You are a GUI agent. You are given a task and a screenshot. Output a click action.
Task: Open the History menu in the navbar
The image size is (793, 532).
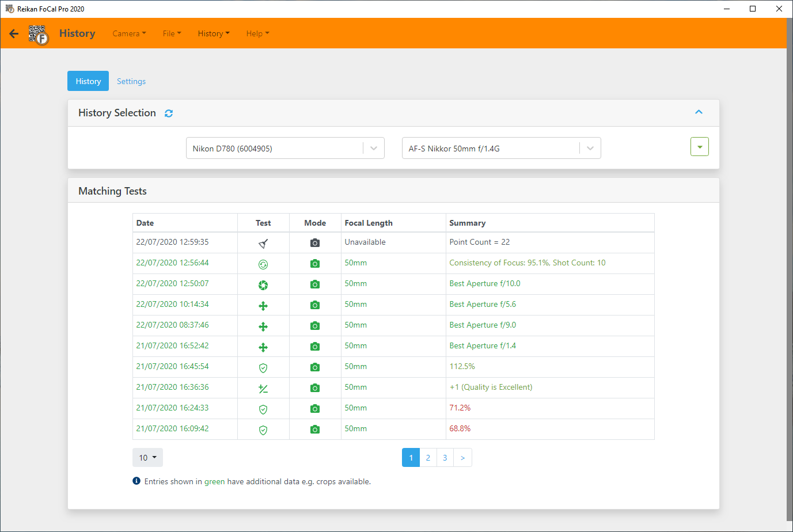click(214, 33)
